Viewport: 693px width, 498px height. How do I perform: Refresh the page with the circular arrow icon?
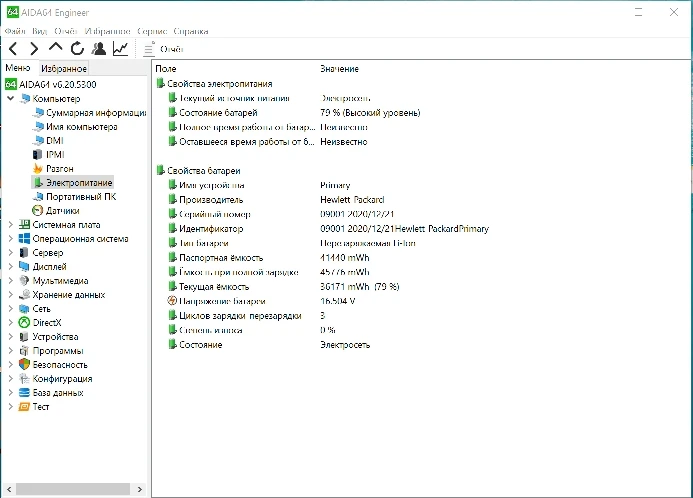pos(77,49)
